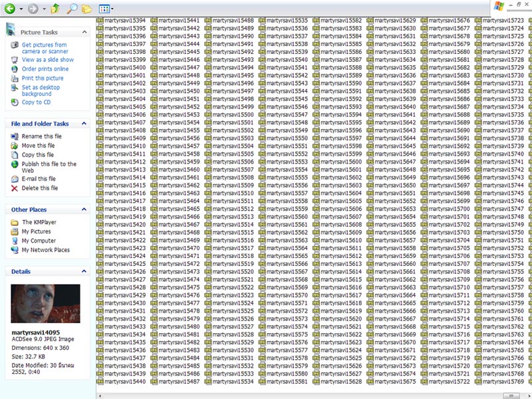
Task: Select file martyrsavi15394
Action: 122,21
